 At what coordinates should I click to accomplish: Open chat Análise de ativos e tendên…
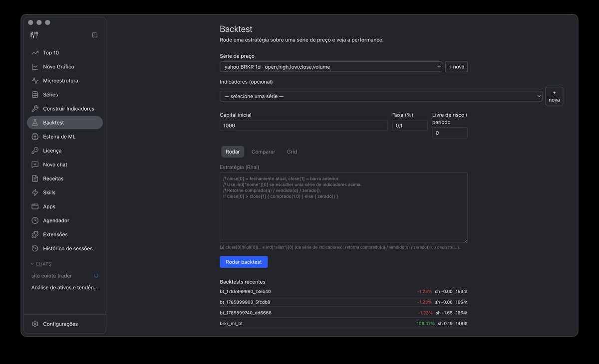click(65, 288)
